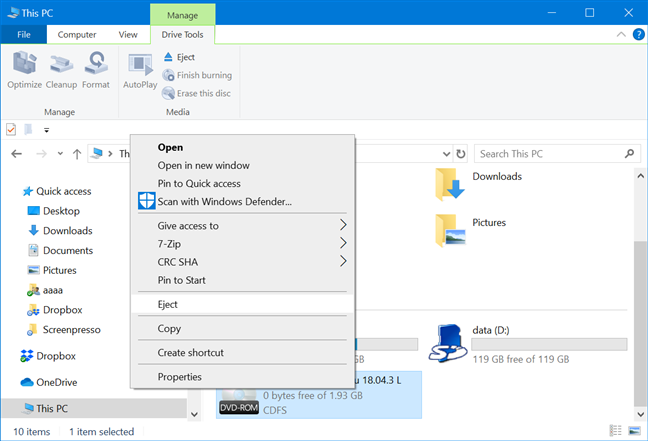Choose Pin to Start in context menu
648x441 pixels.
click(243, 280)
